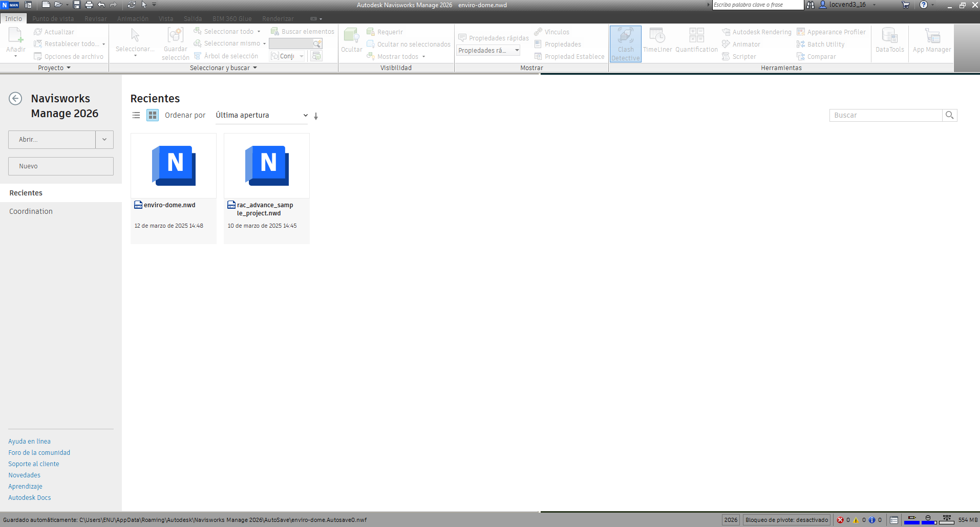Image resolution: width=980 pixels, height=527 pixels.
Task: Expand the Seleccionar y buscar panel
Action: pos(223,68)
